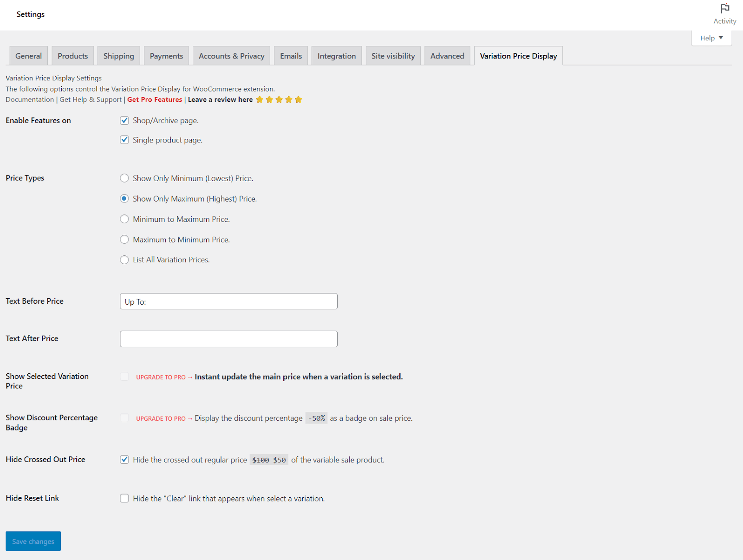Image resolution: width=743 pixels, height=560 pixels.
Task: Select Variation Price Display tab
Action: (518, 56)
